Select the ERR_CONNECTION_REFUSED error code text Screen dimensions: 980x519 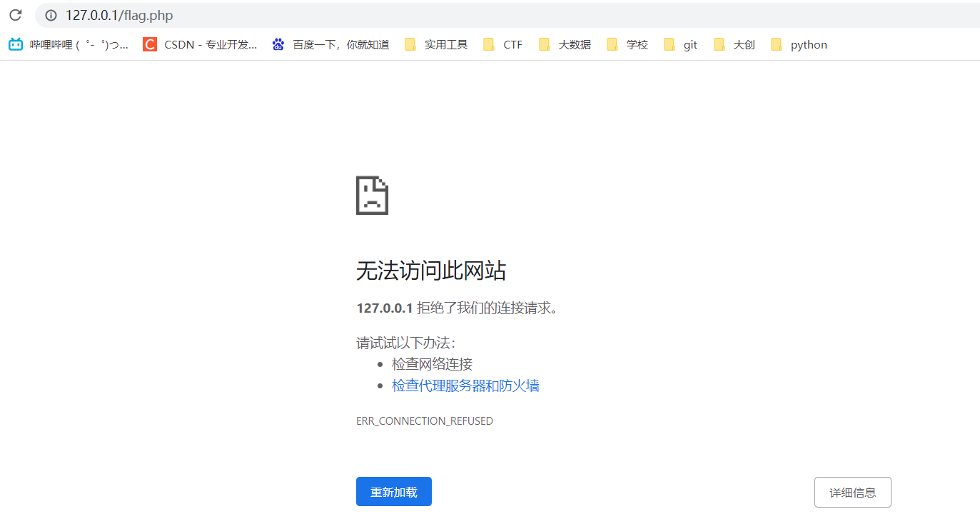(425, 420)
